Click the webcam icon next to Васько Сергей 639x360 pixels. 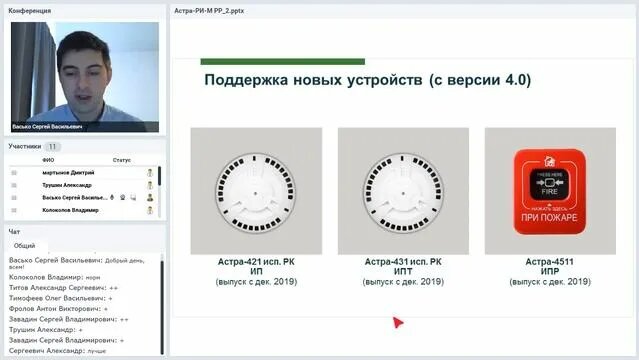123,197
